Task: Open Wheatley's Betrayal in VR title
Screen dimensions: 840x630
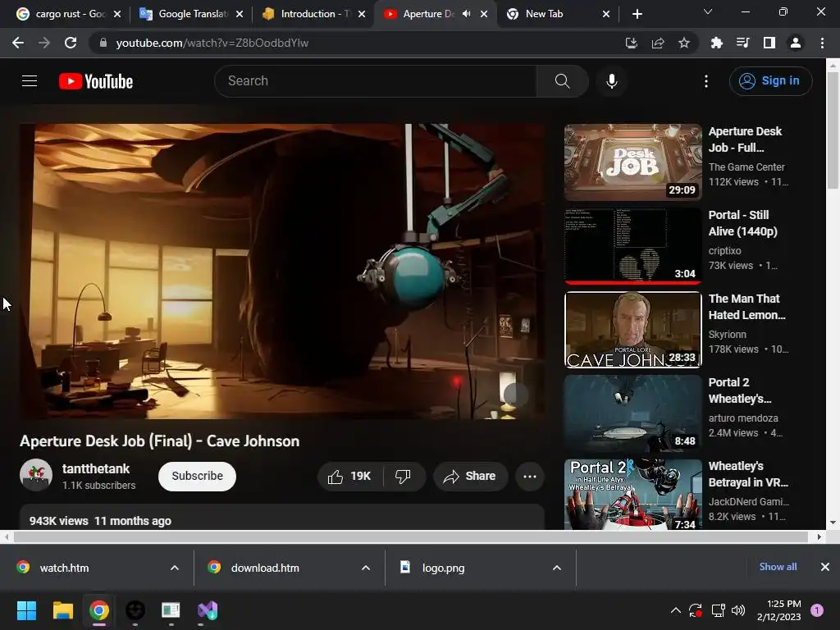Action: (x=748, y=474)
